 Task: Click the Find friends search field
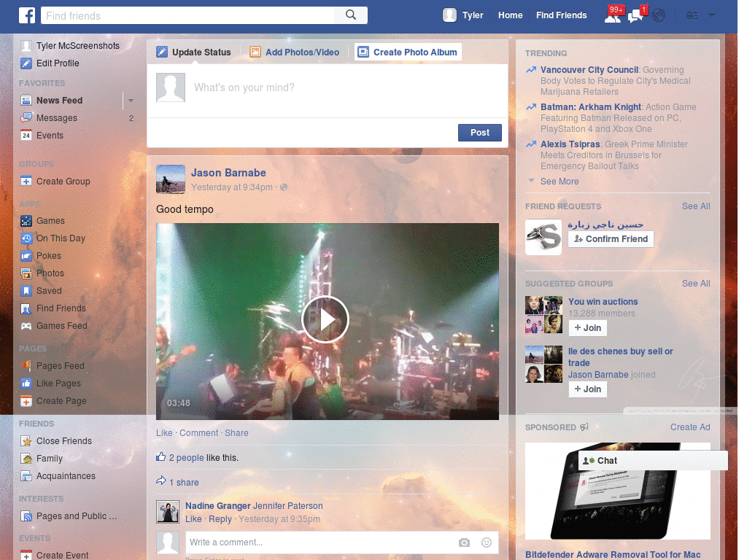[187, 16]
